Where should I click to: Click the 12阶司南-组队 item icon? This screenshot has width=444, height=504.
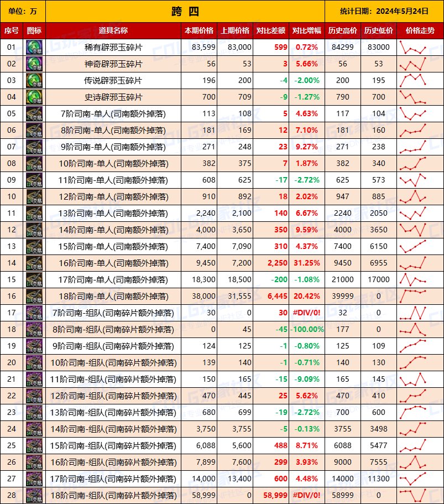click(34, 396)
